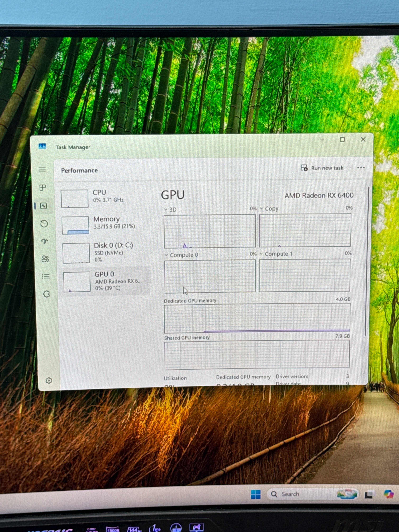Screen dimensions: 399x532
Task: Close the Task Manager window
Action: point(363,139)
